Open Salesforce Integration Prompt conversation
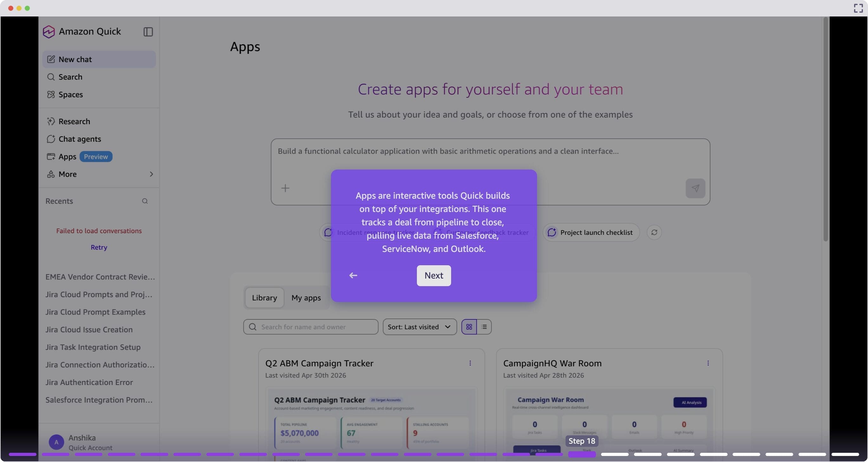The image size is (868, 462). click(99, 400)
